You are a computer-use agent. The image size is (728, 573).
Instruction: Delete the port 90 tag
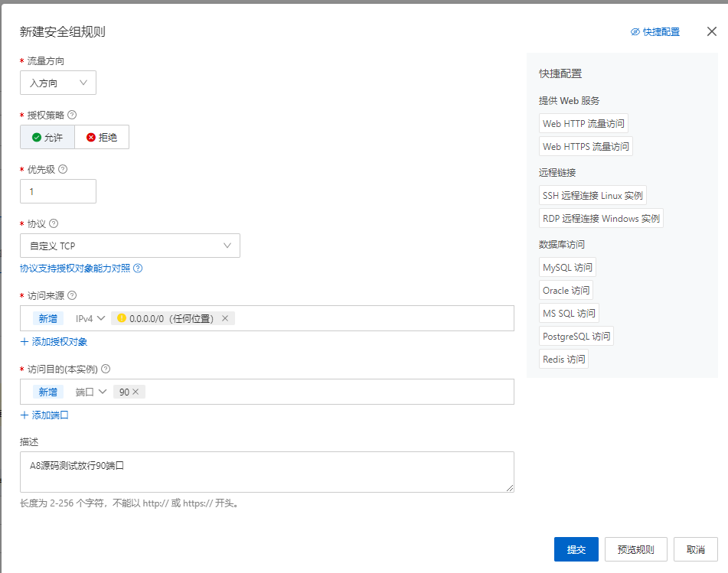(x=136, y=392)
